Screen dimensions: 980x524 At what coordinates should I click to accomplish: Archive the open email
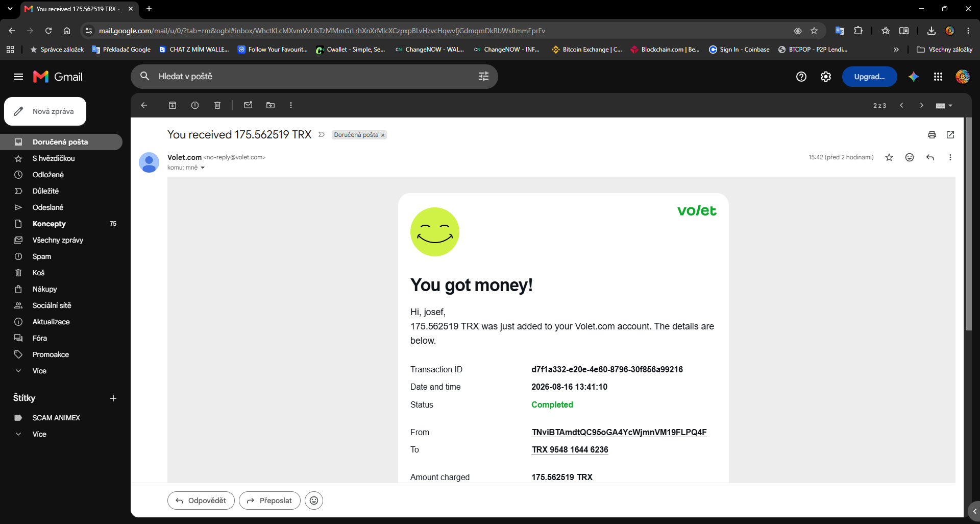pyautogui.click(x=173, y=105)
